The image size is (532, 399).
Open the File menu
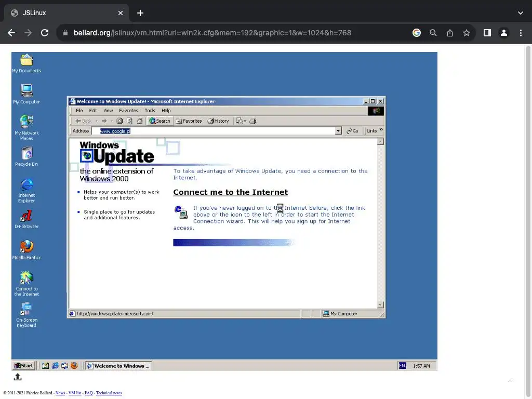79,111
